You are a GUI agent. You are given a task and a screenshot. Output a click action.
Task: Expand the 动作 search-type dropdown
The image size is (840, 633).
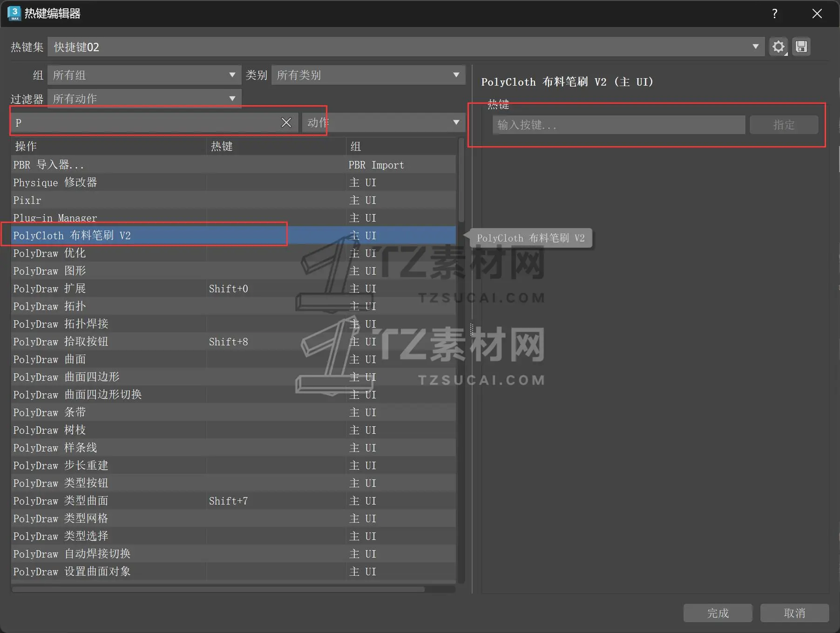(x=384, y=122)
